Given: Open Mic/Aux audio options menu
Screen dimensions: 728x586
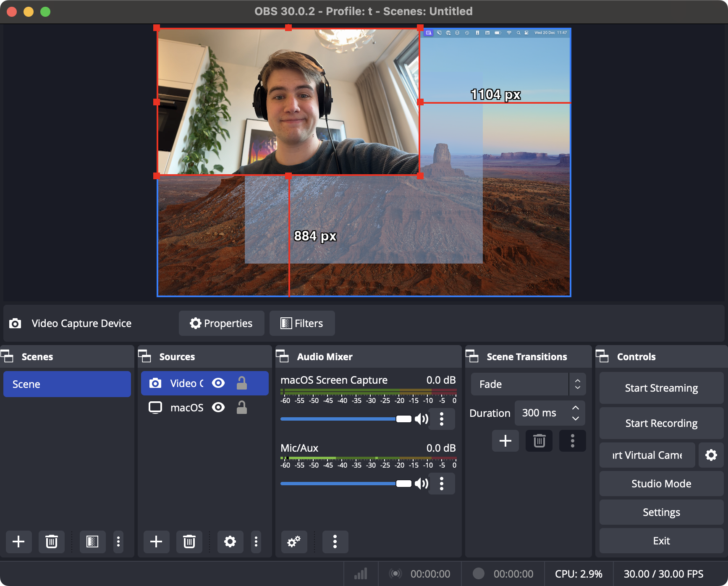Looking at the screenshot, I should [442, 484].
